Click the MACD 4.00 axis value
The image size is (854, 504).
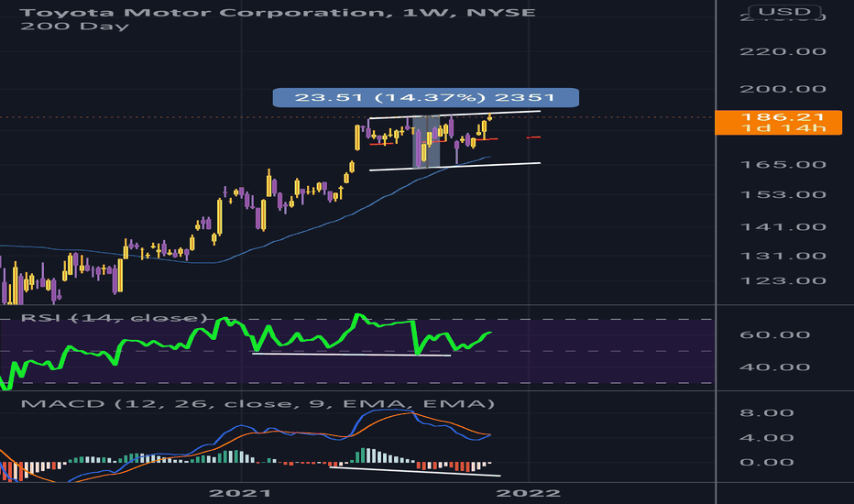tap(766, 437)
